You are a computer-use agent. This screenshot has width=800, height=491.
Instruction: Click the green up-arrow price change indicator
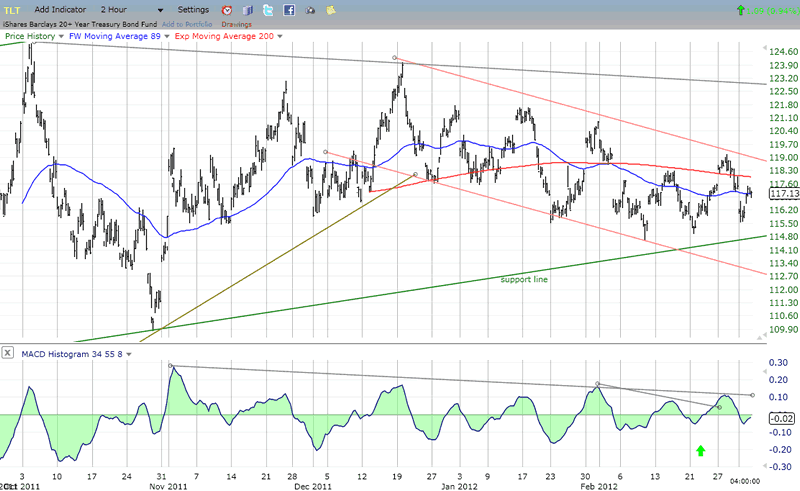coord(739,9)
